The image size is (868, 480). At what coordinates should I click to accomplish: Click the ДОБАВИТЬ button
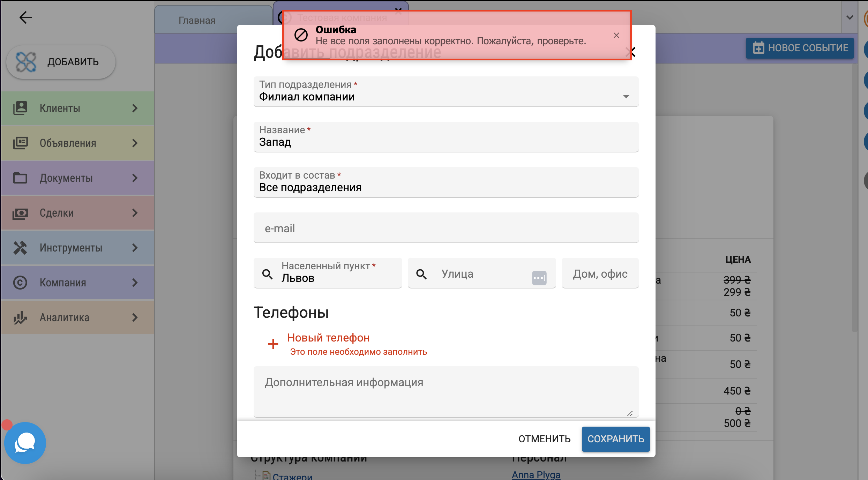(61, 62)
